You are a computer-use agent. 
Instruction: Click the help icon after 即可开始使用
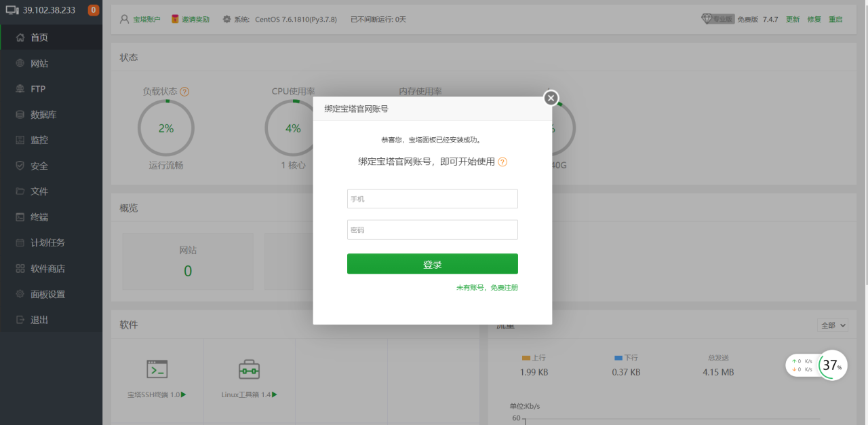click(502, 162)
